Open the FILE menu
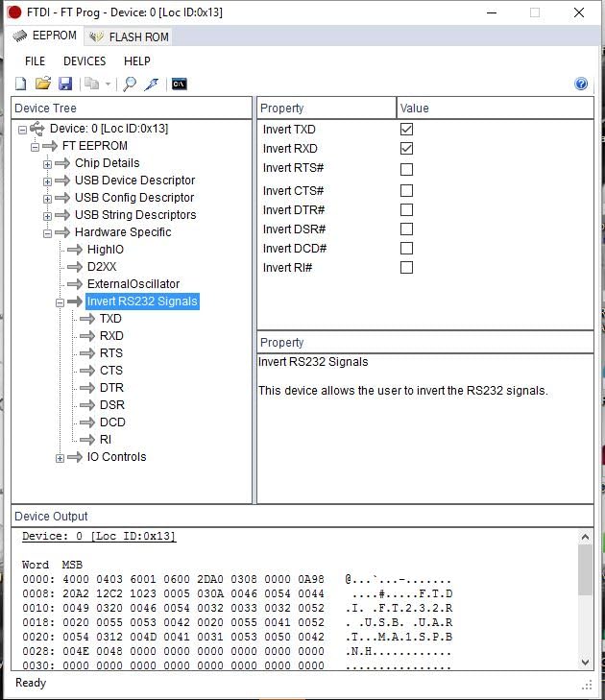Viewport: 605px width, 700px height. tap(35, 61)
